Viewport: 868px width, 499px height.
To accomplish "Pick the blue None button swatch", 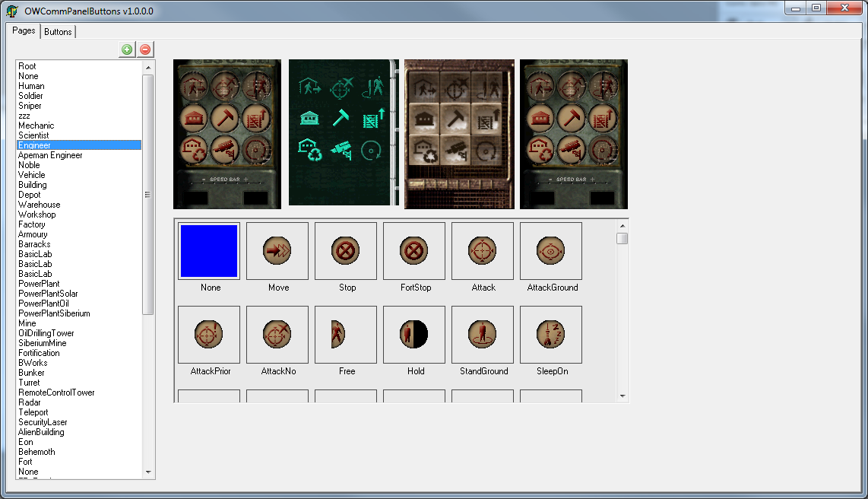I will coord(209,251).
